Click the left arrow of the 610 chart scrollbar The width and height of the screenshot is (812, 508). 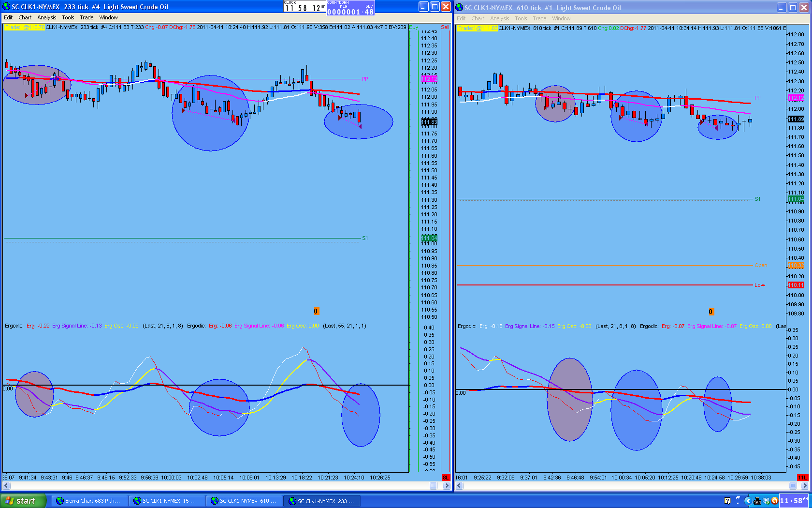click(x=460, y=486)
